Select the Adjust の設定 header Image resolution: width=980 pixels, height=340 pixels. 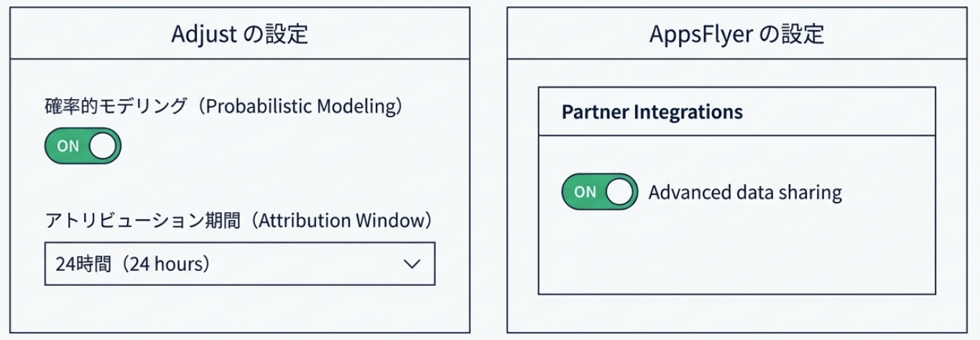pyautogui.click(x=239, y=34)
